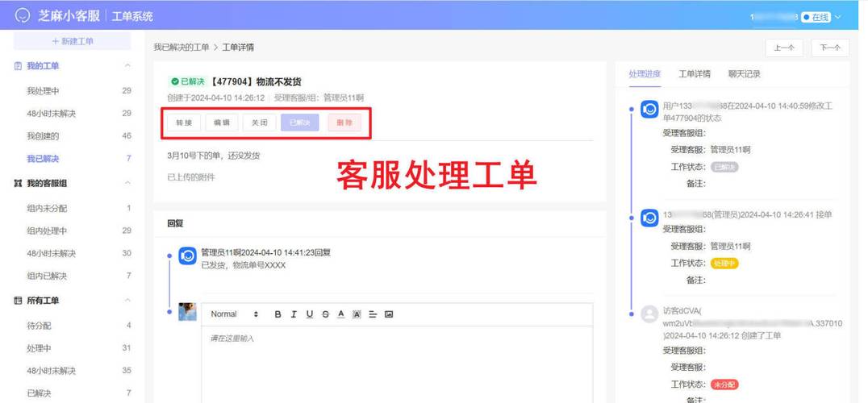Switch to the 聊天记录 tab
The width and height of the screenshot is (868, 403).
(745, 74)
